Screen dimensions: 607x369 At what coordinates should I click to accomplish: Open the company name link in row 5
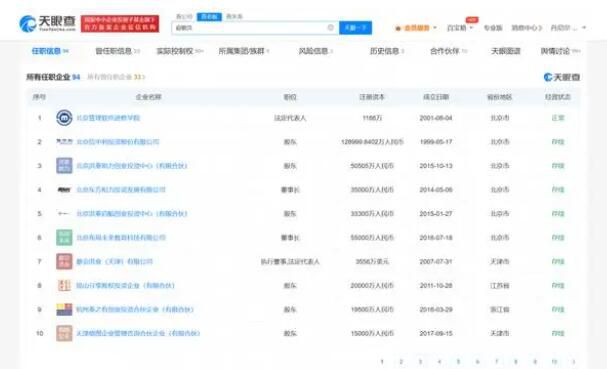[132, 214]
